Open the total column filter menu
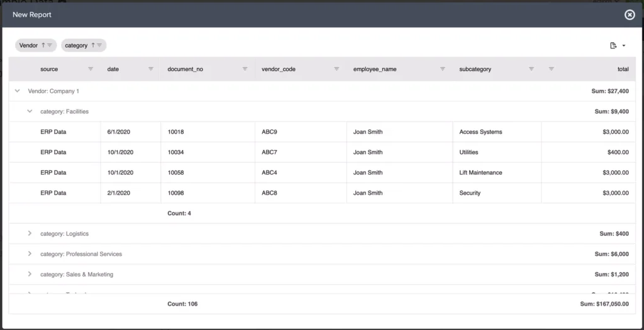 (x=552, y=69)
